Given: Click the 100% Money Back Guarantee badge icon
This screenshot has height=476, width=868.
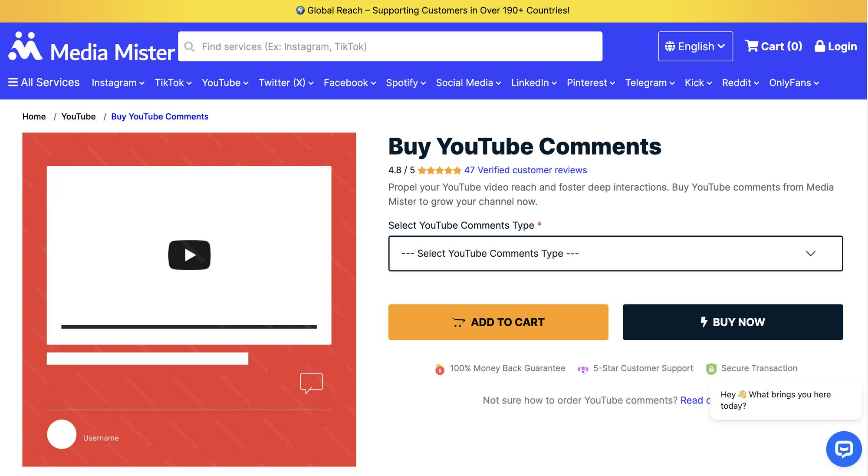Looking at the screenshot, I should (440, 368).
